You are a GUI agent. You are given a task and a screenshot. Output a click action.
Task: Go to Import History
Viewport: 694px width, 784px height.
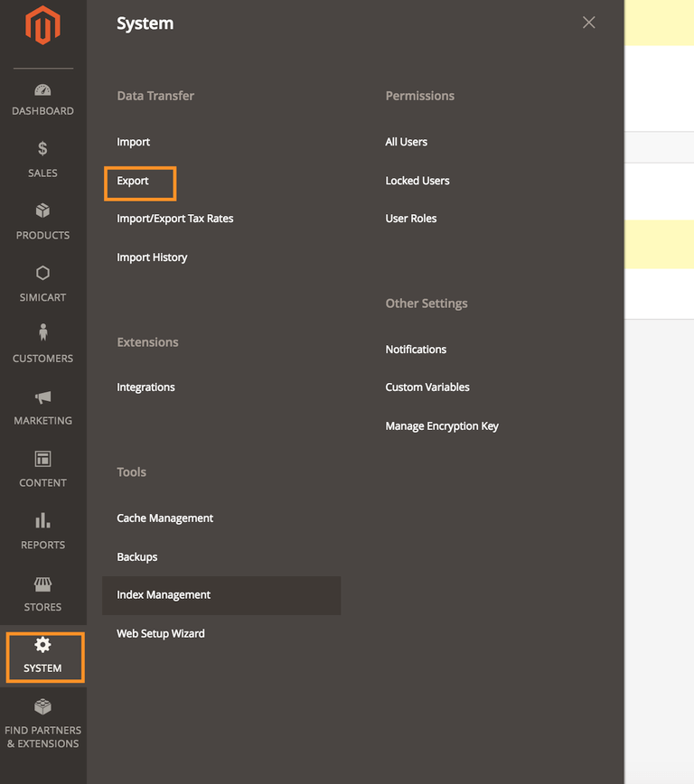pos(152,257)
